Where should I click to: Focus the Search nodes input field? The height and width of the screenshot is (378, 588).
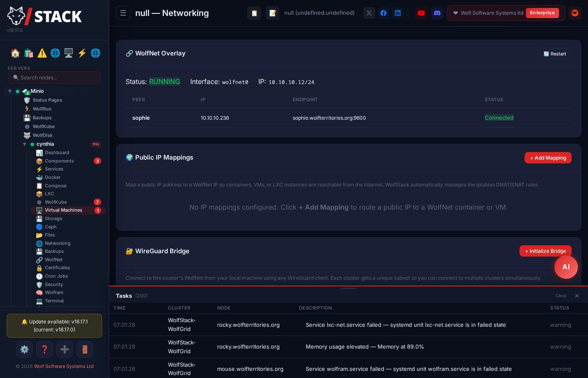(54, 77)
